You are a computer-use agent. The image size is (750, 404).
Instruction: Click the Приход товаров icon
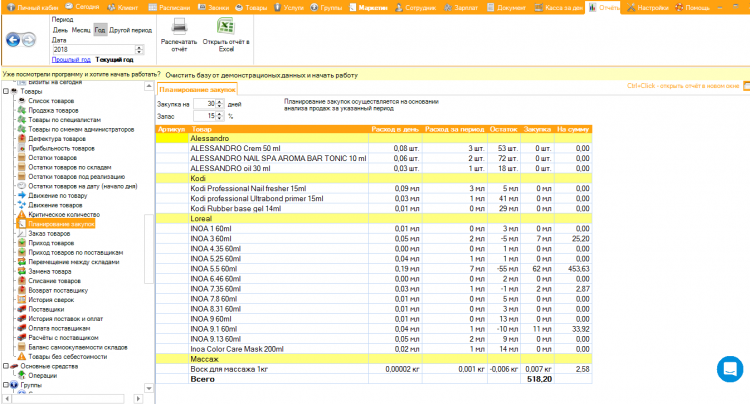pyautogui.click(x=22, y=243)
